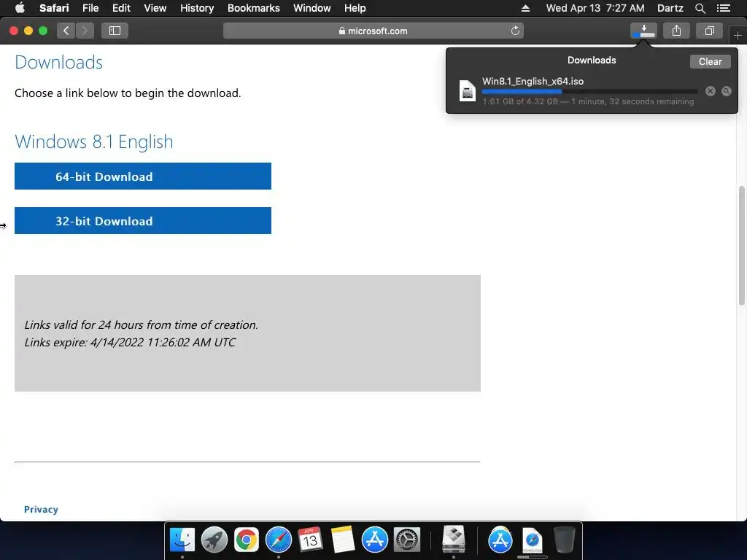The image size is (747, 560).
Task: Open the Edit menu
Action: click(121, 8)
